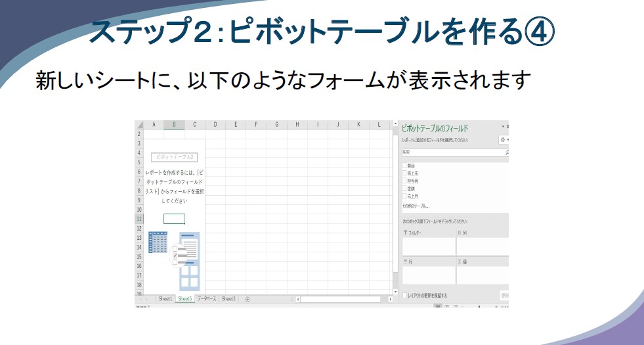Click the vertical scrollbar up arrow

point(395,124)
